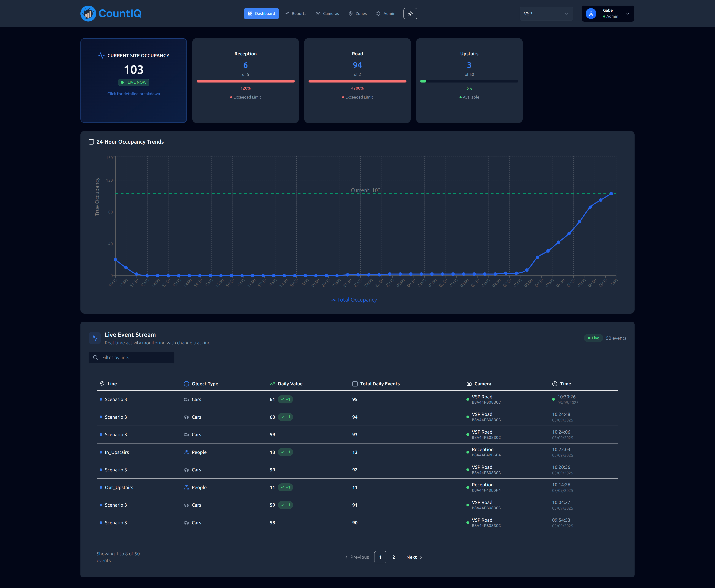Click the 24-Hour Occupancy Trends square icon
This screenshot has height=588, width=715.
(91, 142)
